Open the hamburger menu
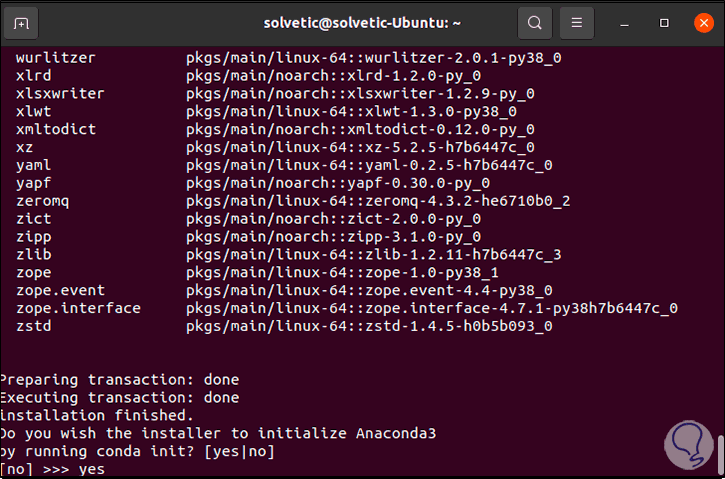This screenshot has width=725, height=479. 575,22
